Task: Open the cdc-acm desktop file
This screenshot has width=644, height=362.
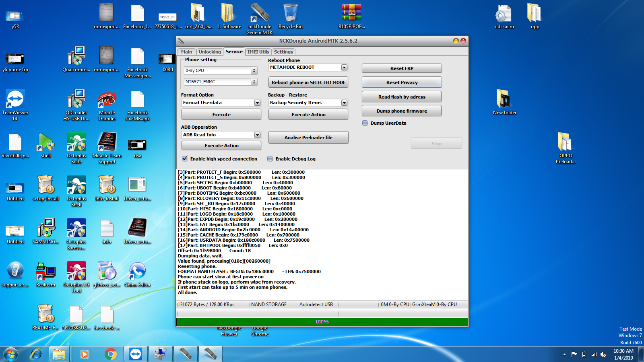Action: 504,16
